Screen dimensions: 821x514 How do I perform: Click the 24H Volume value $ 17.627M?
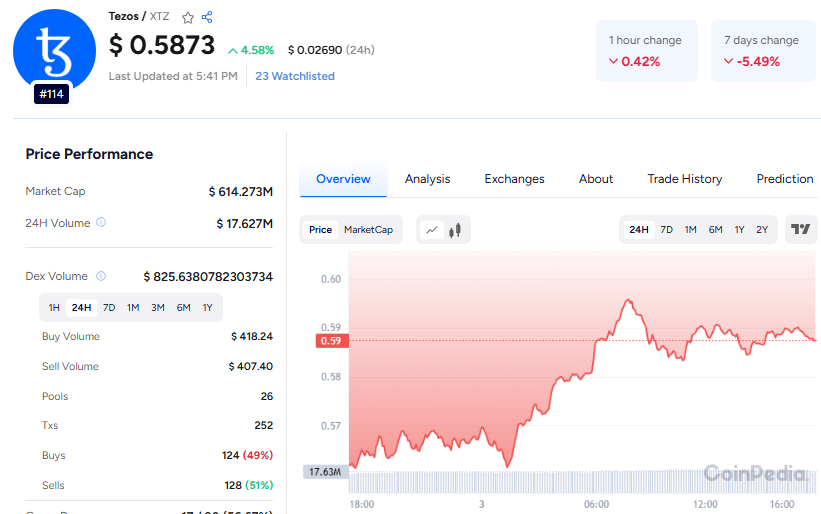(245, 224)
